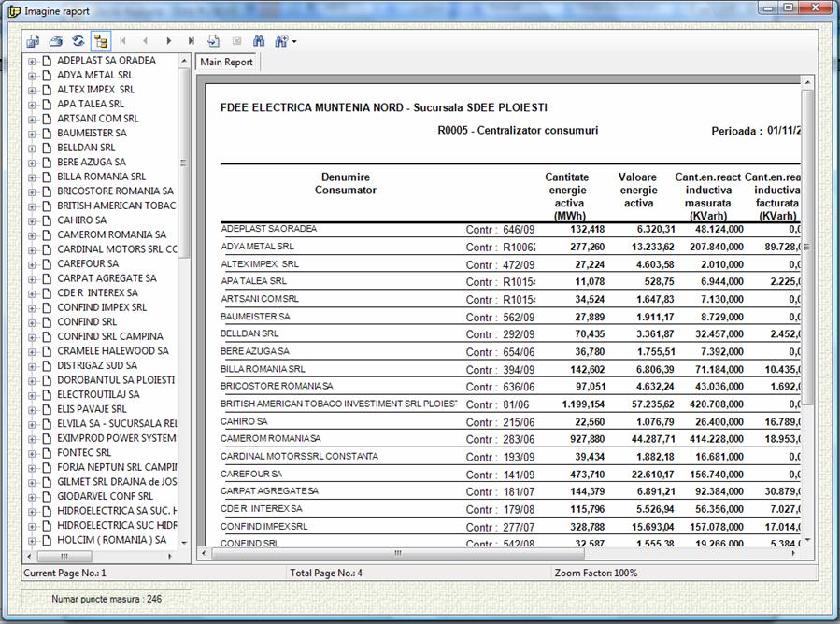Click the report horizontal scroll right arrow
This screenshot has width=840, height=624.
pos(793,553)
